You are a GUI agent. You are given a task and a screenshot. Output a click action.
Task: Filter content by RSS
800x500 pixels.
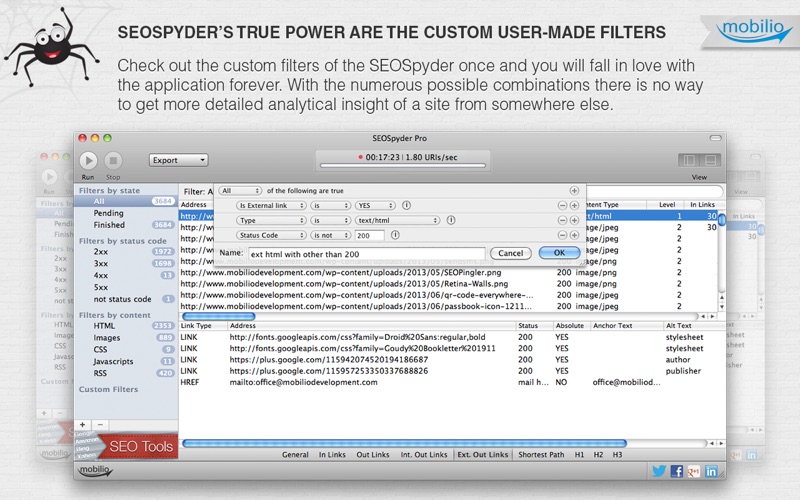coord(126,373)
